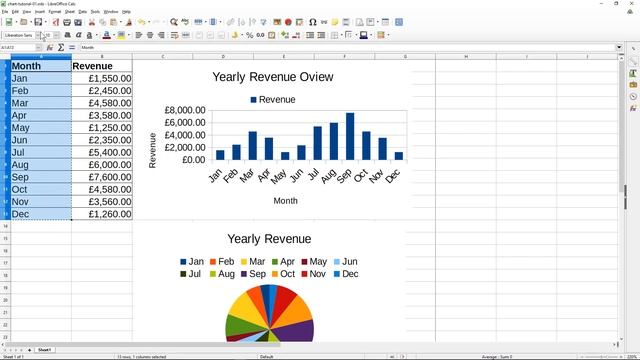Toggle Bold formatting icon

pos(67,35)
